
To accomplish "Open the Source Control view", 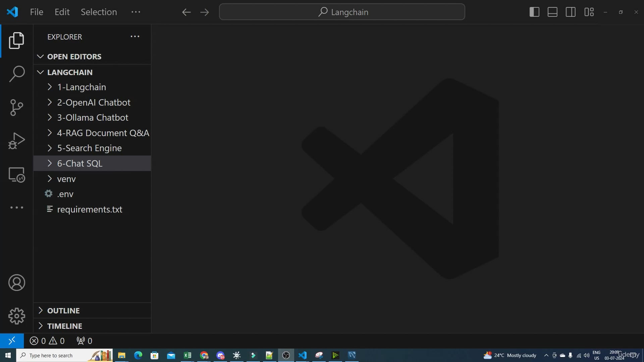I will click(16, 107).
